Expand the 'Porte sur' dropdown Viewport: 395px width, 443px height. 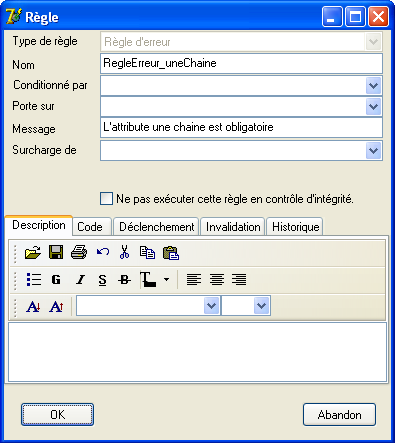pos(373,107)
